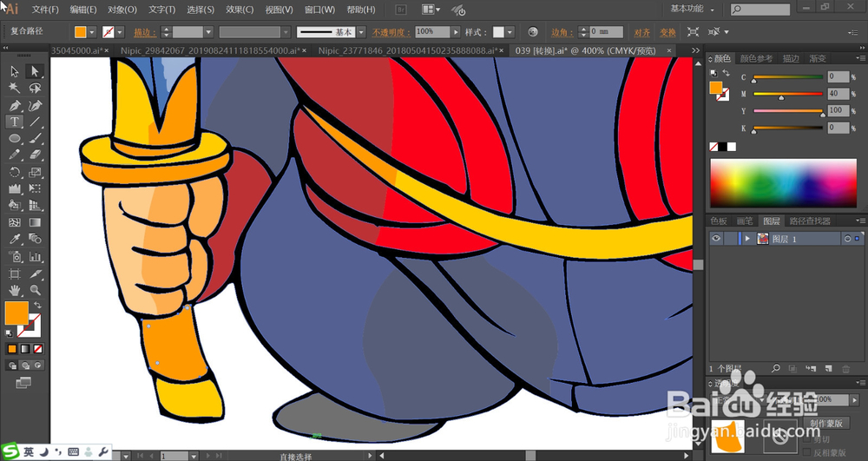Click 边角 link in control bar
Image resolution: width=868 pixels, height=461 pixels.
pyautogui.click(x=562, y=32)
